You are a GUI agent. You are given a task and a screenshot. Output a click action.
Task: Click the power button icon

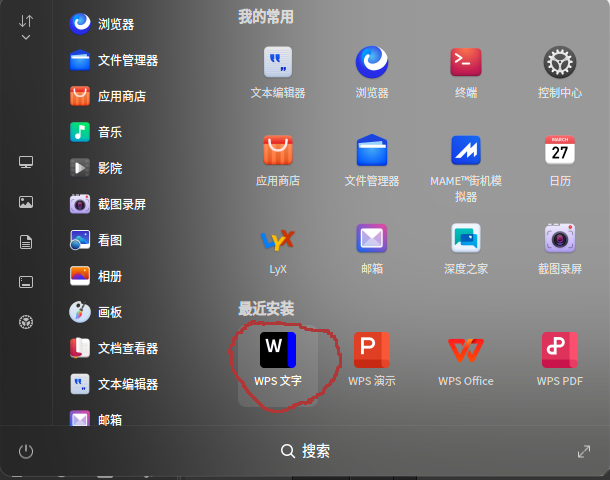(26, 451)
